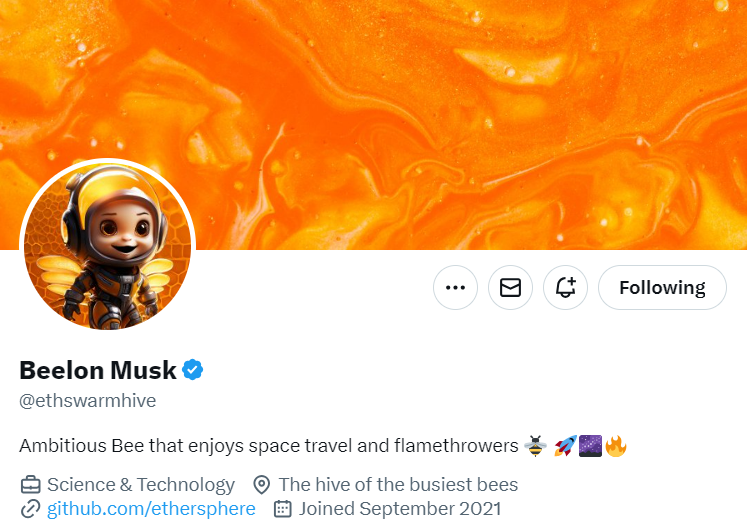Select the Science & Technology category label
This screenshot has height=527, width=747.
click(x=141, y=485)
